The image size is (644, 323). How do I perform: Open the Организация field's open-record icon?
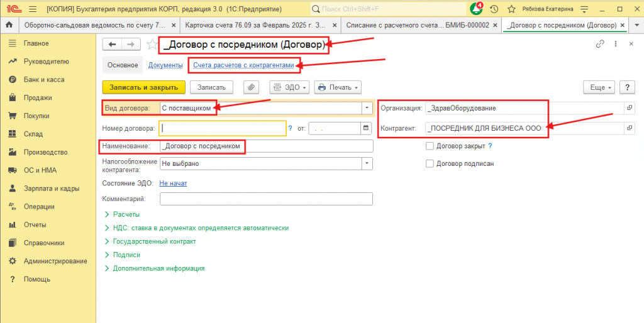[x=628, y=108]
